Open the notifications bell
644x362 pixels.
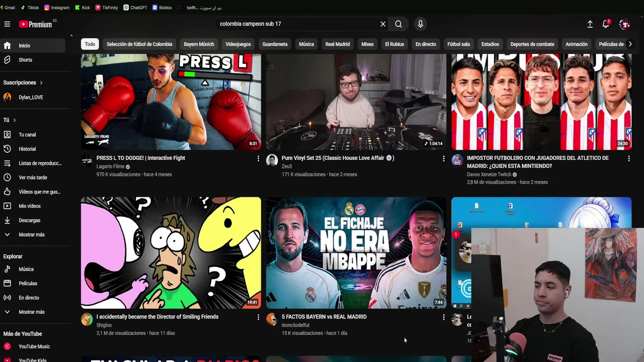[x=606, y=24]
